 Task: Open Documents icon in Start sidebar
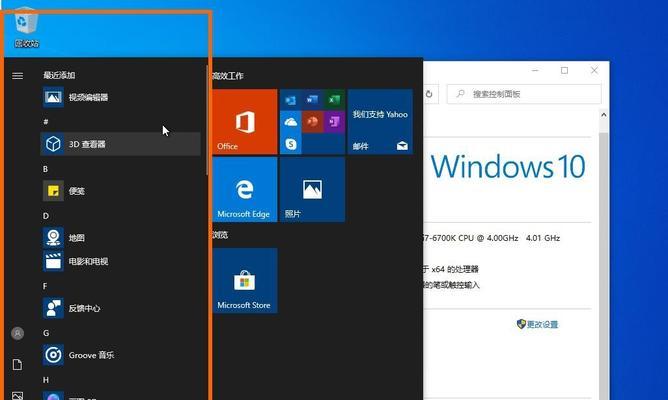tap(17, 365)
